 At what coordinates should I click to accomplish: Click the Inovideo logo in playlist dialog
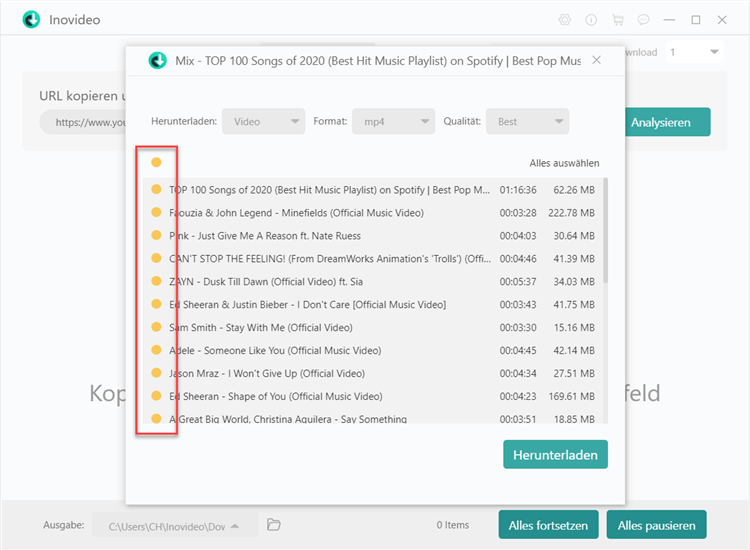[x=157, y=60]
